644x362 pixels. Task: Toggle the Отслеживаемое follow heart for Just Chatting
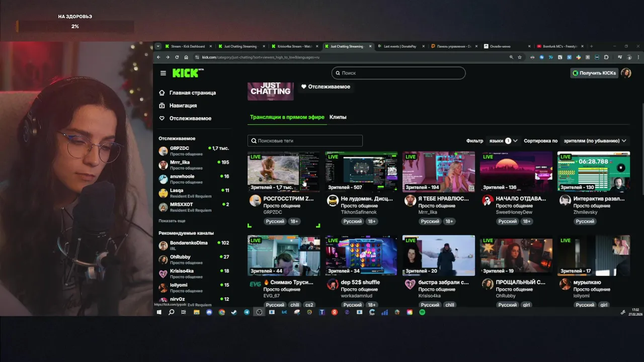[326, 86]
